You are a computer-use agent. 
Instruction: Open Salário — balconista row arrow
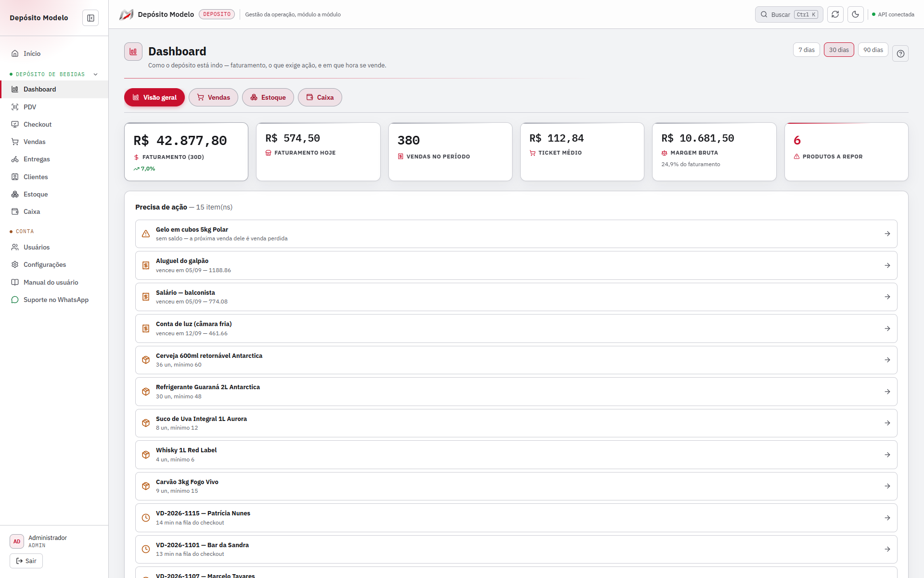point(887,297)
